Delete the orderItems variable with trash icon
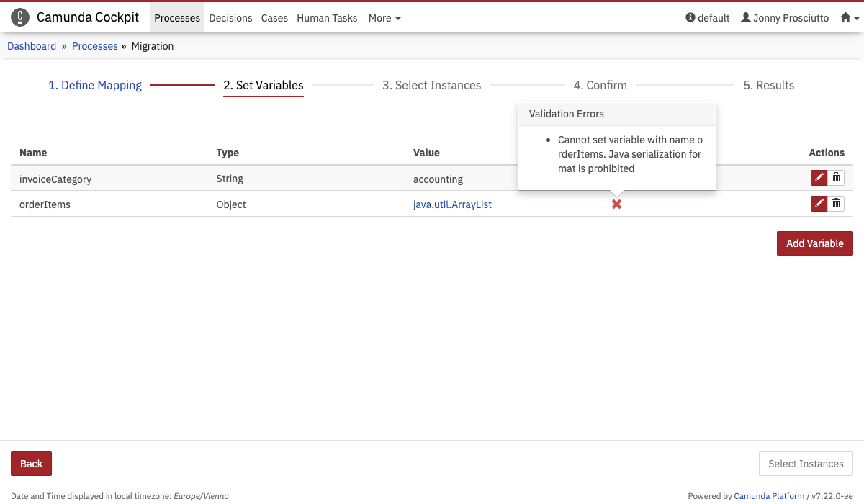 point(836,204)
